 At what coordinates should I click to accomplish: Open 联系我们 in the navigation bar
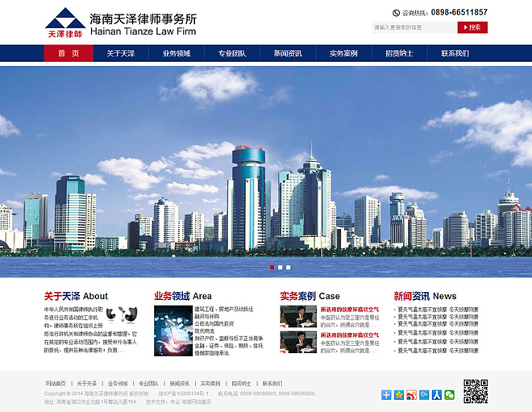click(x=455, y=54)
